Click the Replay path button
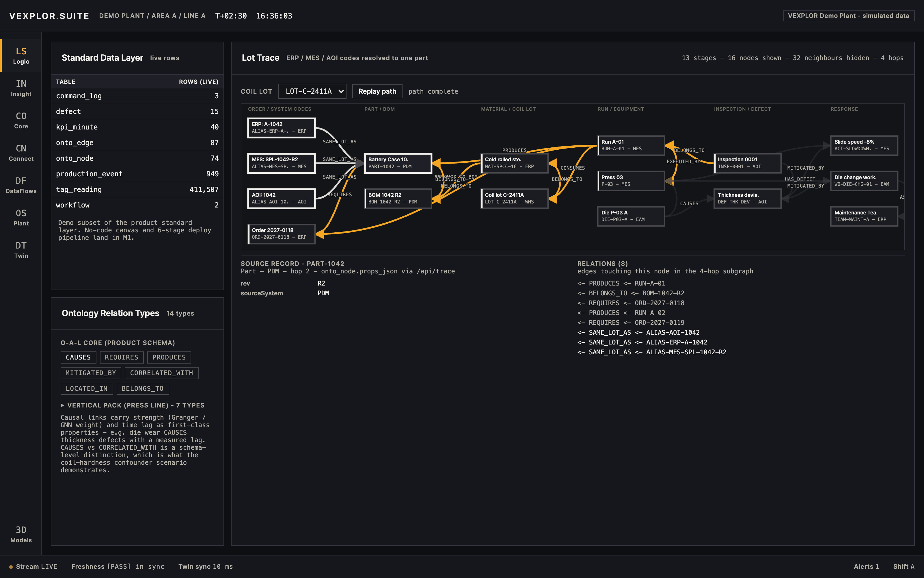 coord(377,91)
